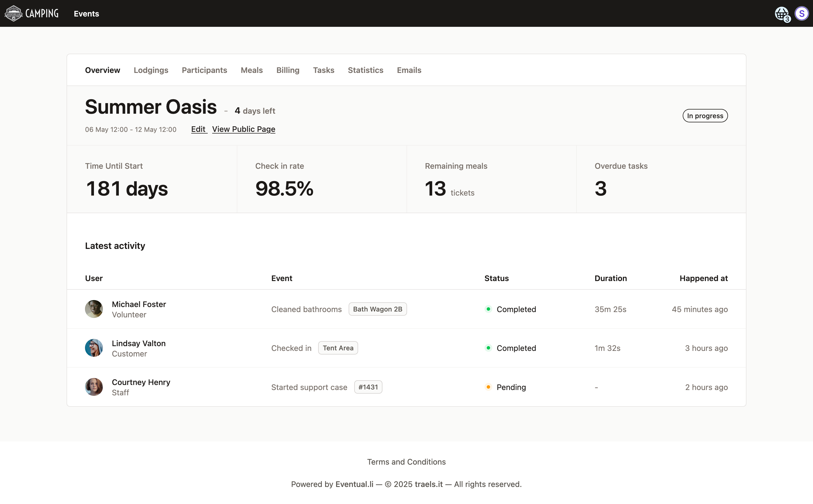Click the 98.5% check in rate metric
The width and height of the screenshot is (813, 504).
tap(284, 188)
